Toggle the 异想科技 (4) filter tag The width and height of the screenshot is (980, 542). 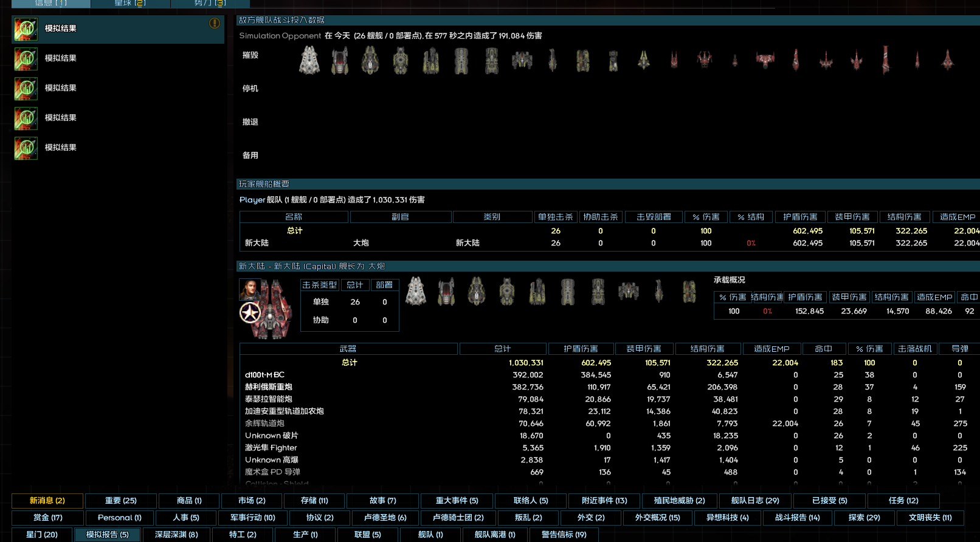click(x=728, y=518)
